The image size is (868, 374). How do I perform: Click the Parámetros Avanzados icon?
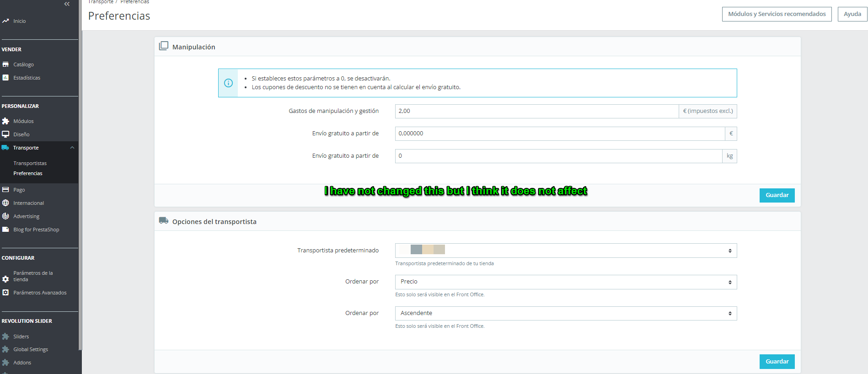pyautogui.click(x=5, y=293)
